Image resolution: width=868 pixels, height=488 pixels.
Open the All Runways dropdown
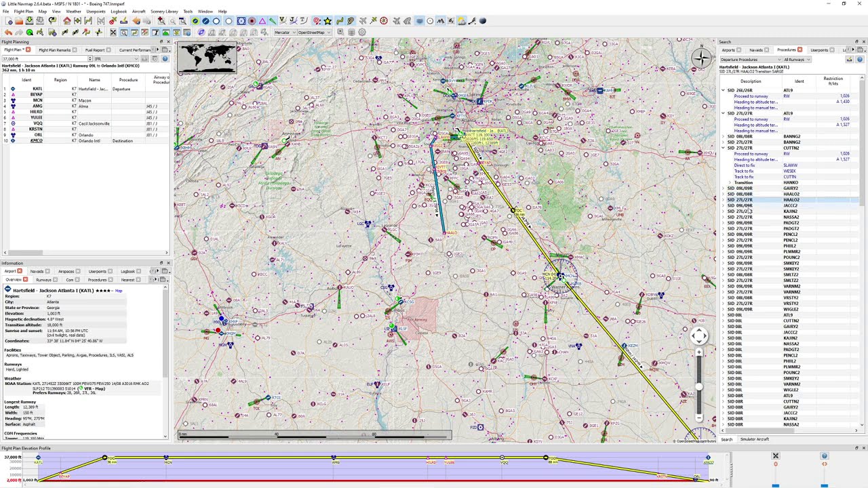click(x=797, y=60)
